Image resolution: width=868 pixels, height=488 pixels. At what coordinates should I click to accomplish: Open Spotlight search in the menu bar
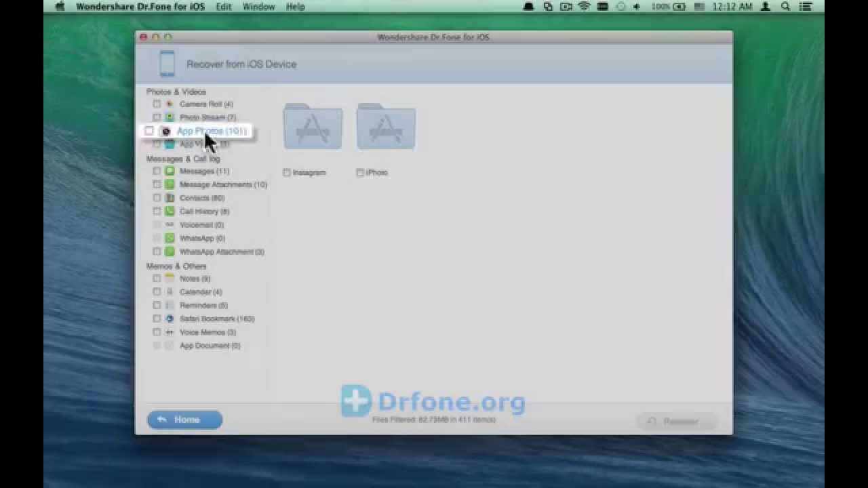(786, 7)
